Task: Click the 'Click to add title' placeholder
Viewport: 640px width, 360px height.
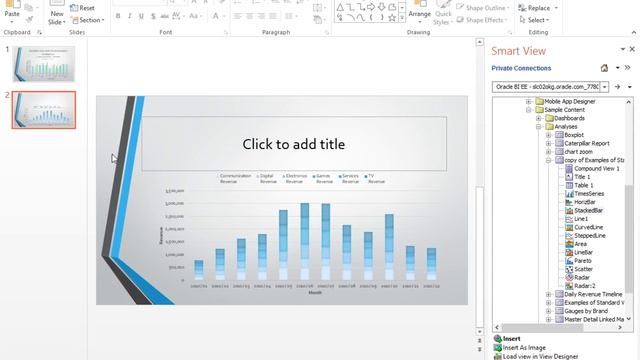Action: click(x=294, y=144)
